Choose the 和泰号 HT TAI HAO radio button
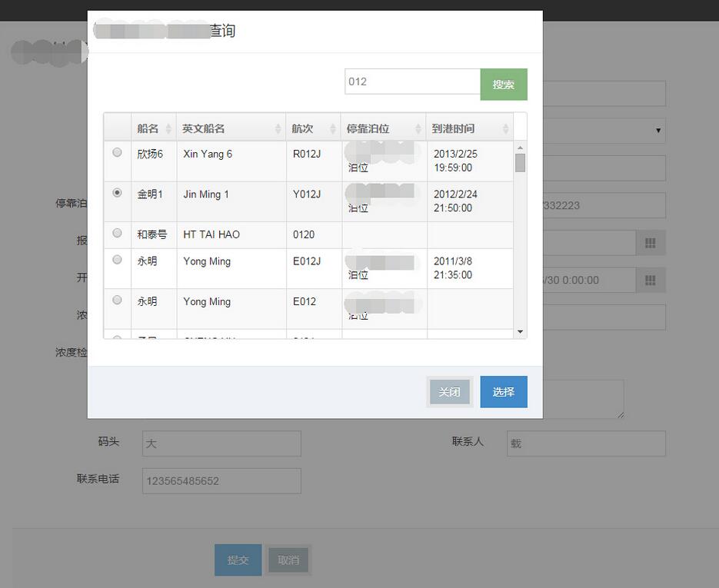This screenshot has width=719, height=588. point(117,233)
